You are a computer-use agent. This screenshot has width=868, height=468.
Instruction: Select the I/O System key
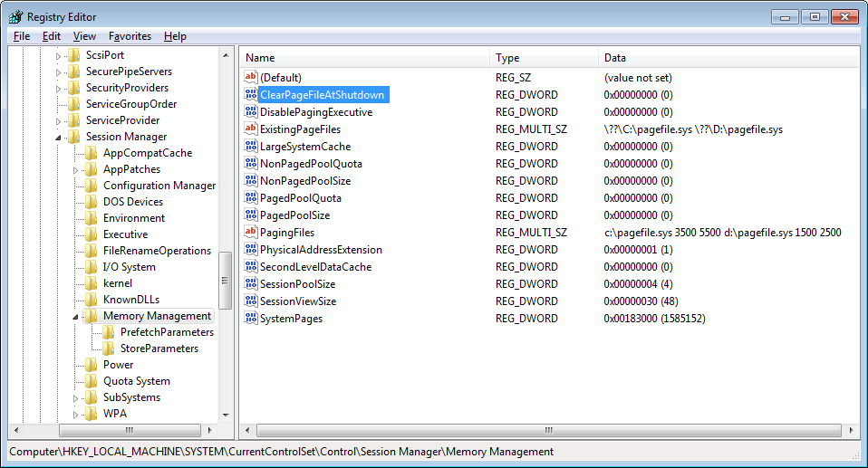[129, 267]
